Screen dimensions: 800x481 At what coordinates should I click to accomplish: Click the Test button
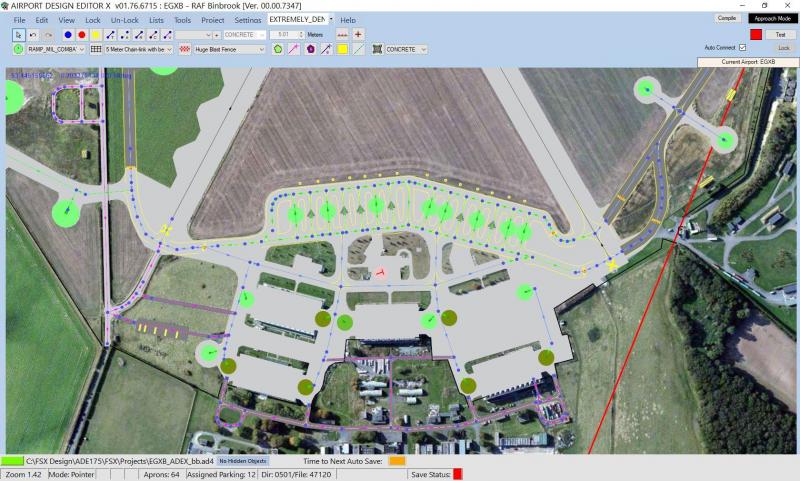click(783, 34)
